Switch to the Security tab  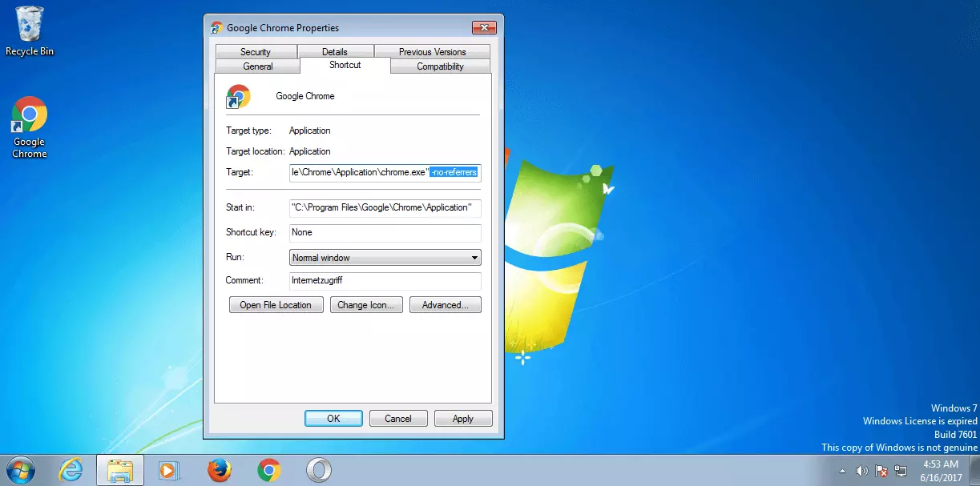tap(256, 51)
